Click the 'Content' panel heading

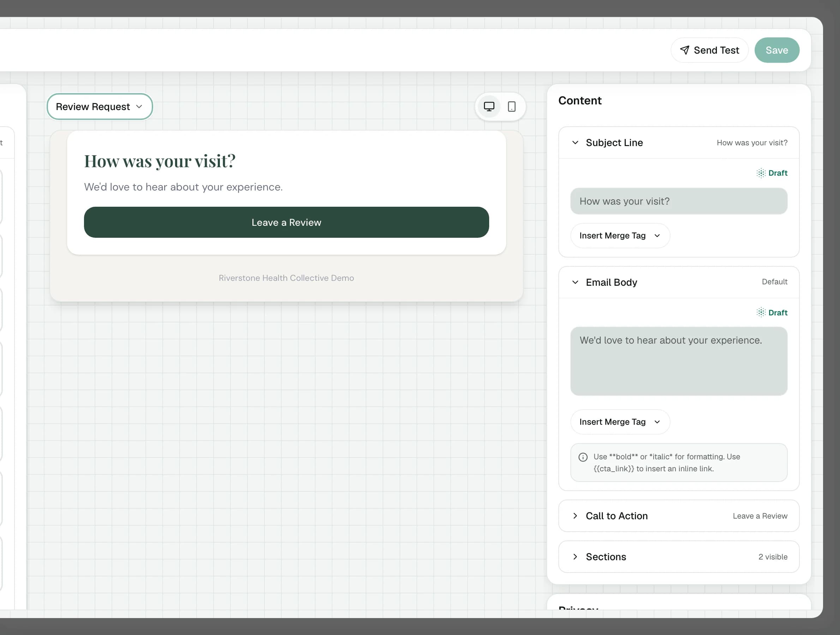click(580, 101)
